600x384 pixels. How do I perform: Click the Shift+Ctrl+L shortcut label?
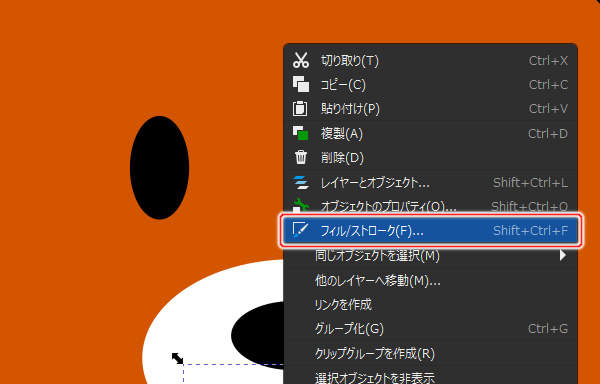(530, 182)
